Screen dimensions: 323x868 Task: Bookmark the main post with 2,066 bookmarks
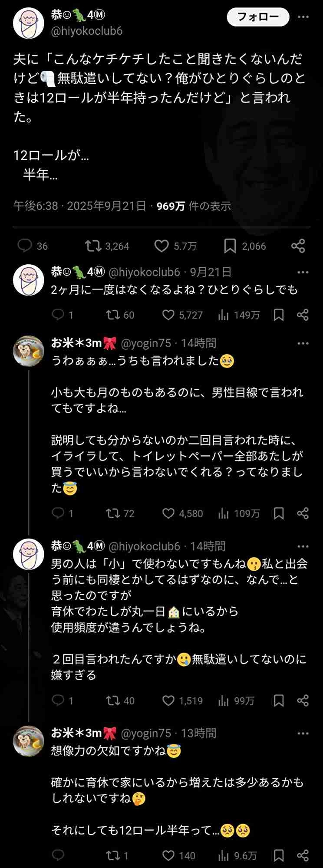(x=230, y=246)
